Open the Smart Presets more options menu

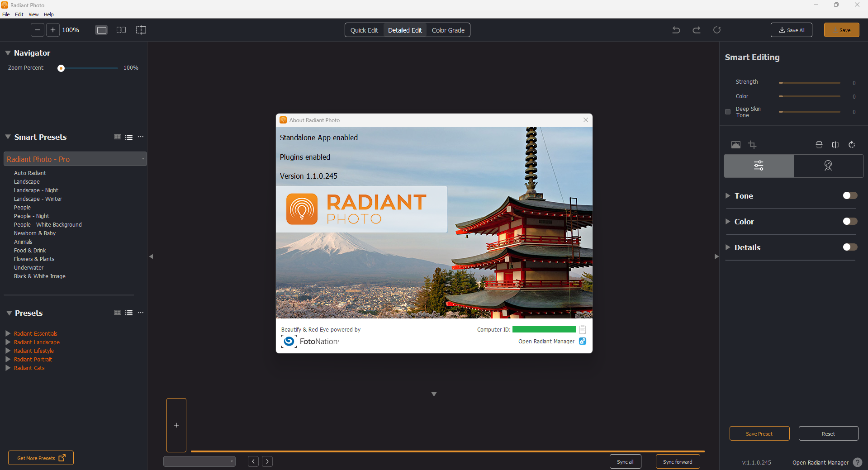pos(141,137)
